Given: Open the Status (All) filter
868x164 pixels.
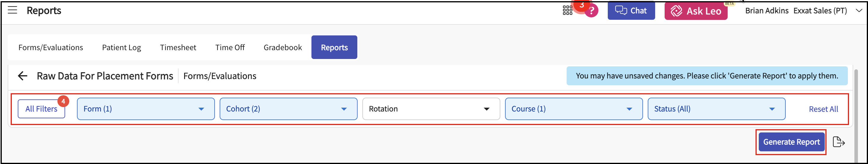Looking at the screenshot, I should pos(716,109).
